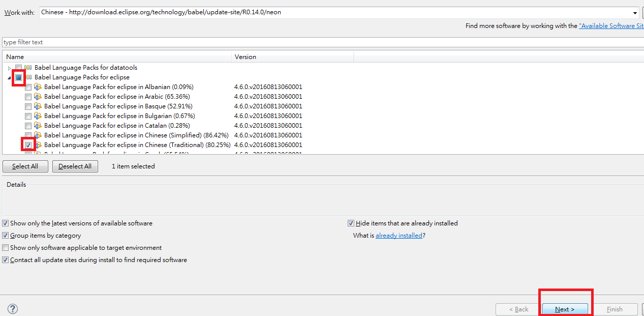Click the Albanian language pack feature icon
This screenshot has width=644, height=316.
click(38, 87)
